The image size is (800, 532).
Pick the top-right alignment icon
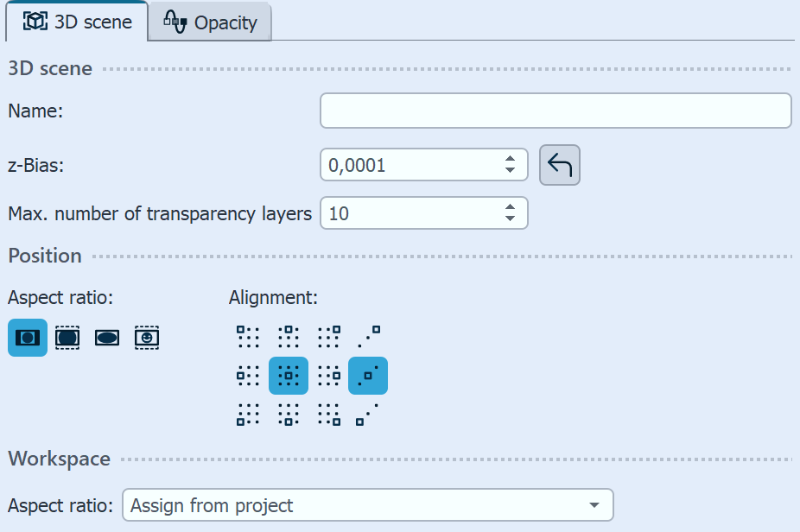click(x=328, y=334)
